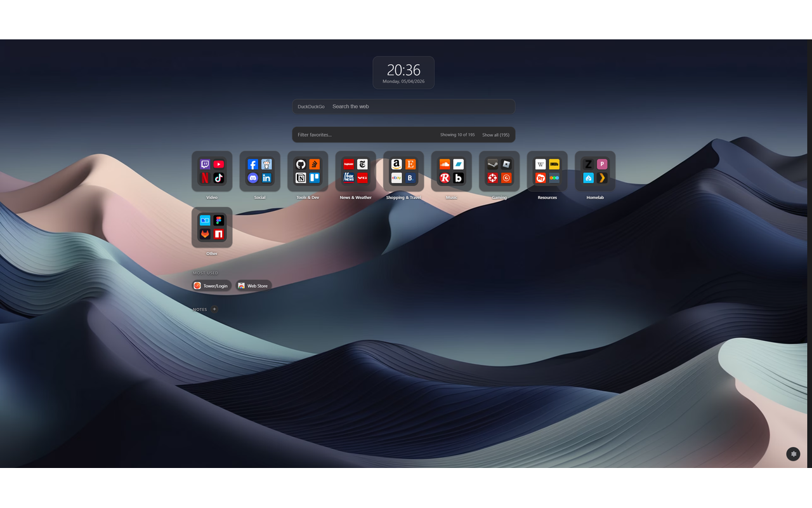Open the Amazon icon in Shopping & Travel
The height and width of the screenshot is (508, 812).
click(x=396, y=164)
